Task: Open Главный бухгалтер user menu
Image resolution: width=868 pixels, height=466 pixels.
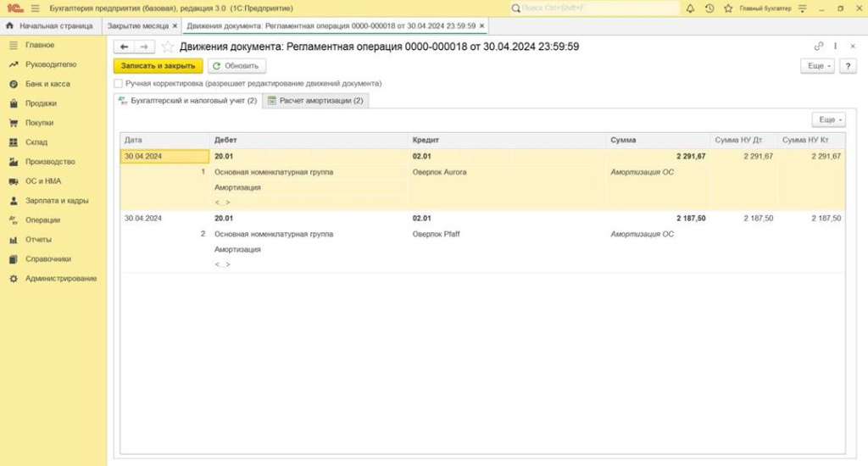Action: point(765,8)
